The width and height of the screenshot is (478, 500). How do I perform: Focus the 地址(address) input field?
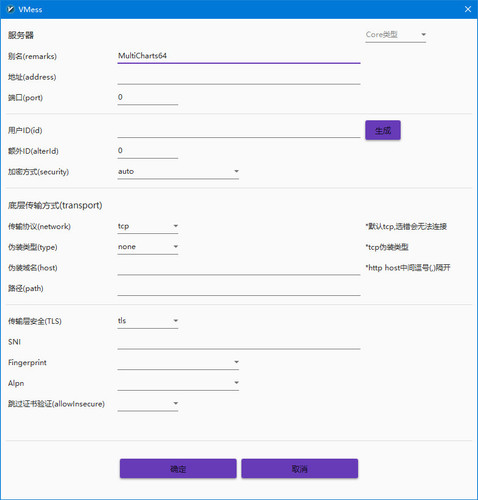239,77
